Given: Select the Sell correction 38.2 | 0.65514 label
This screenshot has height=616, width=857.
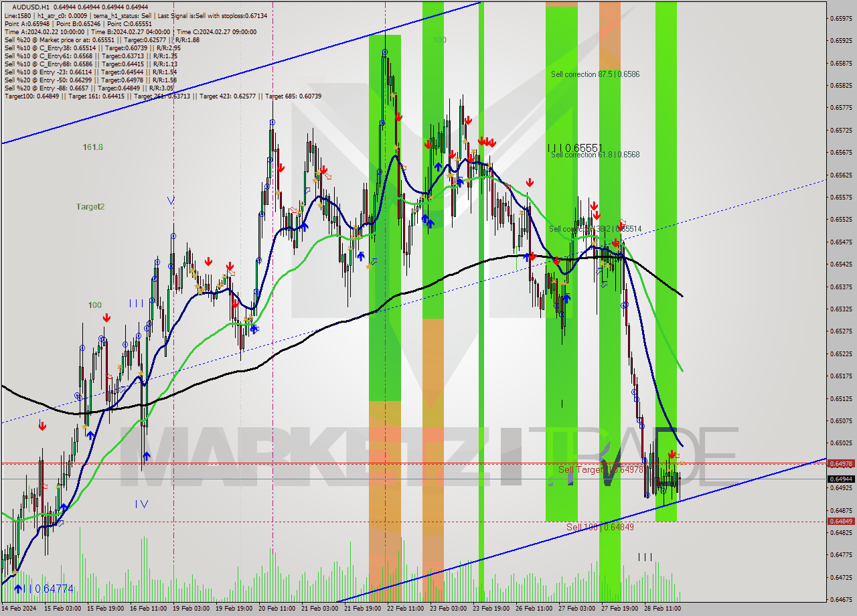Looking at the screenshot, I should 595,229.
